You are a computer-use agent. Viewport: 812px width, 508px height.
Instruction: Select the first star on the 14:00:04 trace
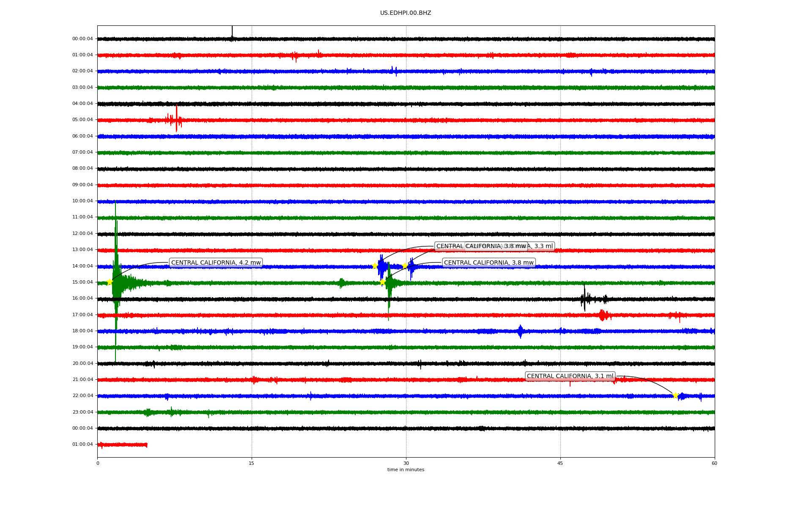(x=375, y=266)
